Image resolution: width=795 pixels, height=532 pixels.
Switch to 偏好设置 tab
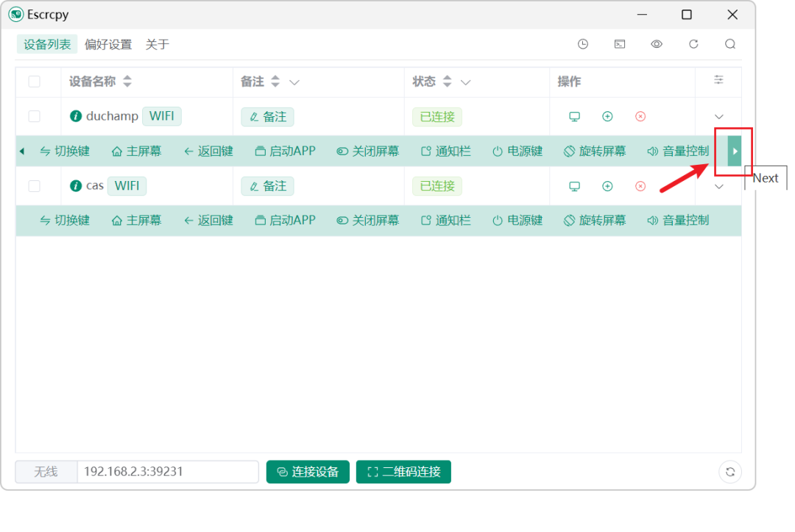tap(108, 44)
